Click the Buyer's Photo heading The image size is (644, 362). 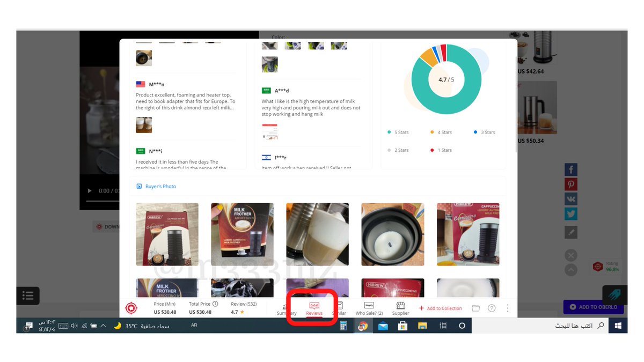(x=156, y=186)
